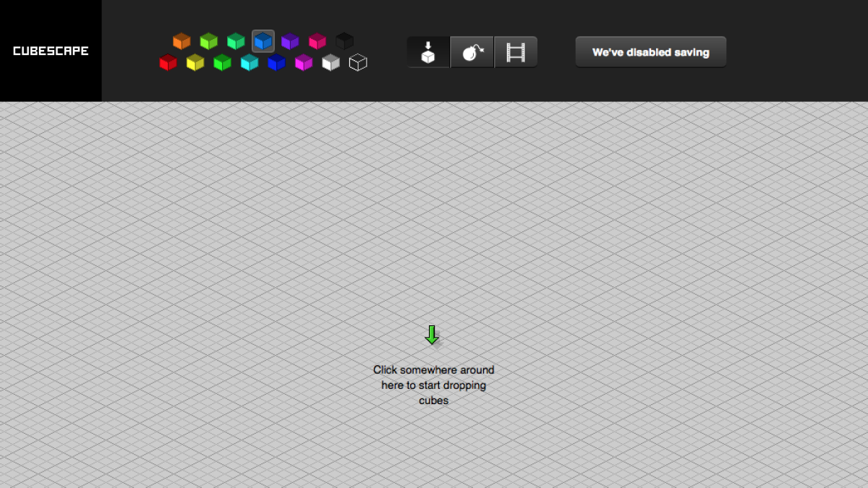
Task: Click near the start dropping cubes hint text
Action: point(433,385)
